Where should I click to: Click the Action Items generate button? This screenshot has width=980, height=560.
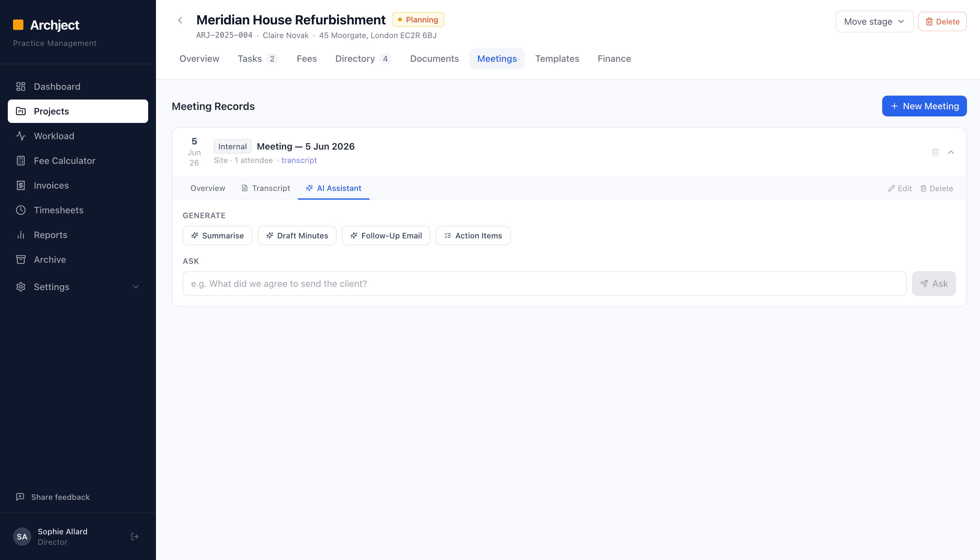pos(473,235)
